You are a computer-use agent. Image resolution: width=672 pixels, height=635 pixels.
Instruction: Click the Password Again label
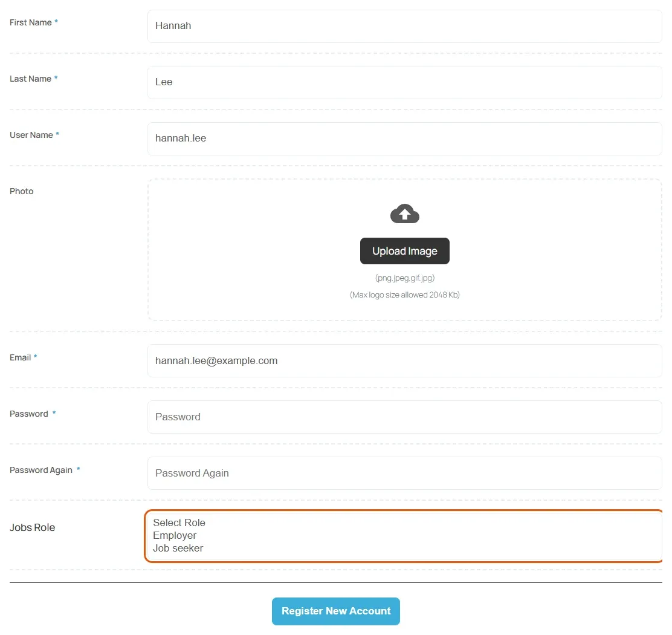40,470
